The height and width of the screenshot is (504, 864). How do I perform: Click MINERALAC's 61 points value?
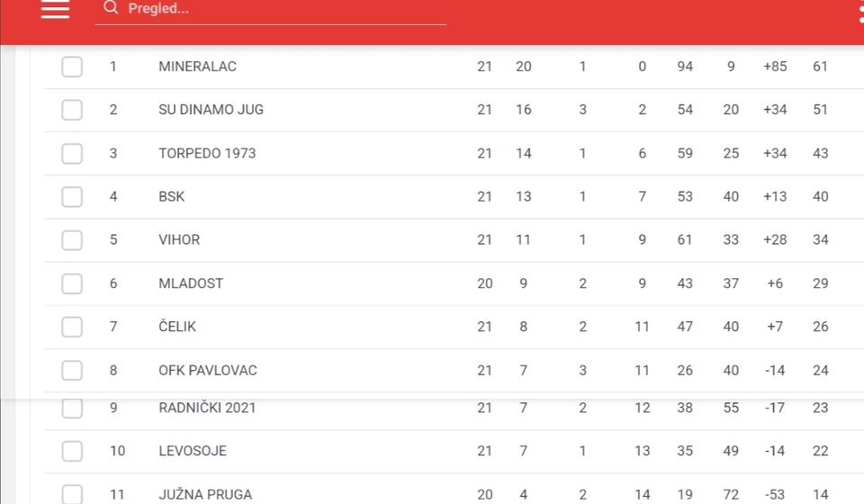(x=820, y=67)
